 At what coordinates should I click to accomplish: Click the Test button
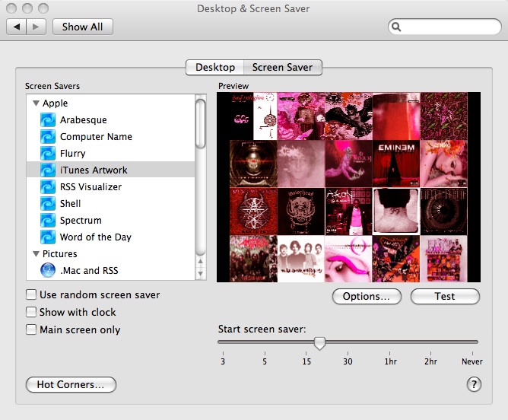point(445,297)
